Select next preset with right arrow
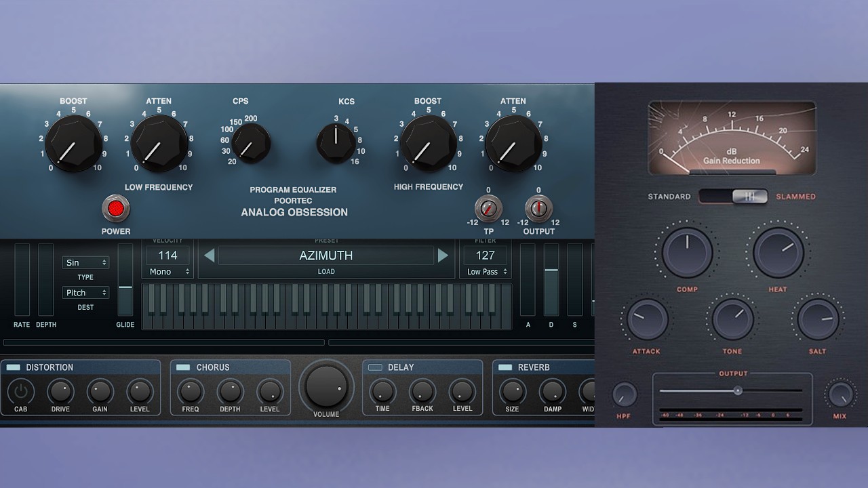The height and width of the screenshot is (488, 868). [x=443, y=256]
